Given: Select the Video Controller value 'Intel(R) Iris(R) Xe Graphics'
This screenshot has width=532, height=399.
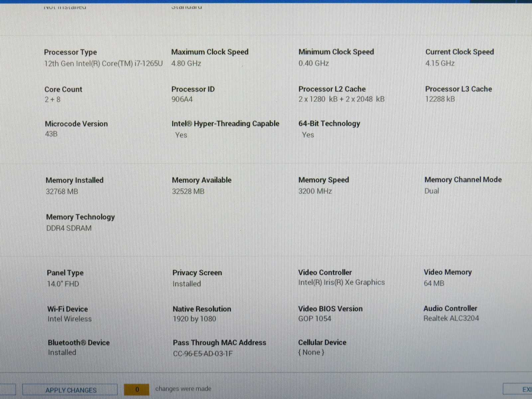Looking at the screenshot, I should point(341,282).
